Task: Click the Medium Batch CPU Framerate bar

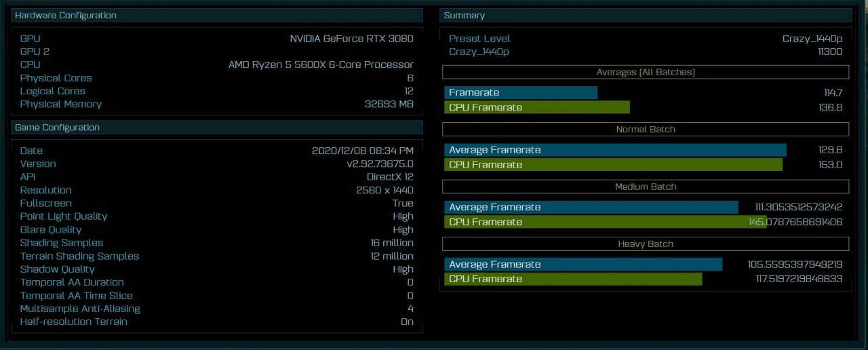Action: pos(606,222)
